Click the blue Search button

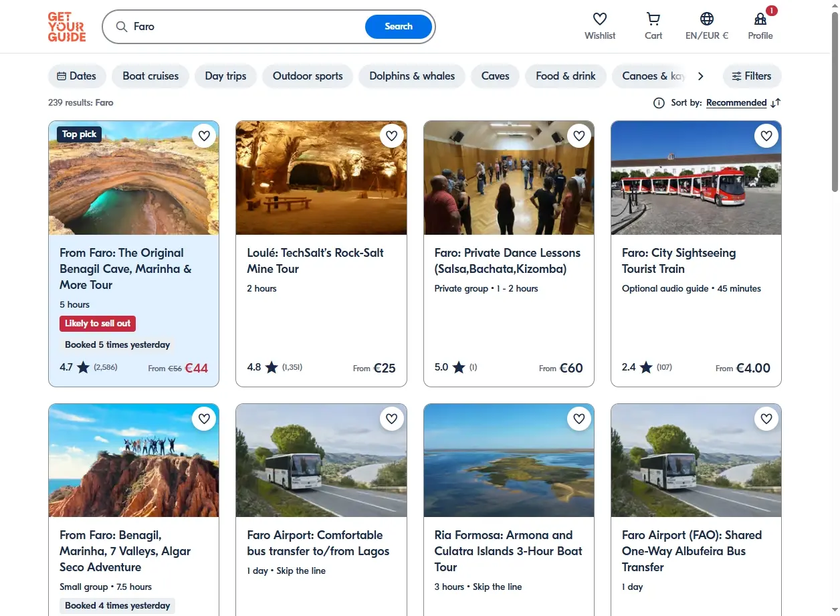(399, 27)
